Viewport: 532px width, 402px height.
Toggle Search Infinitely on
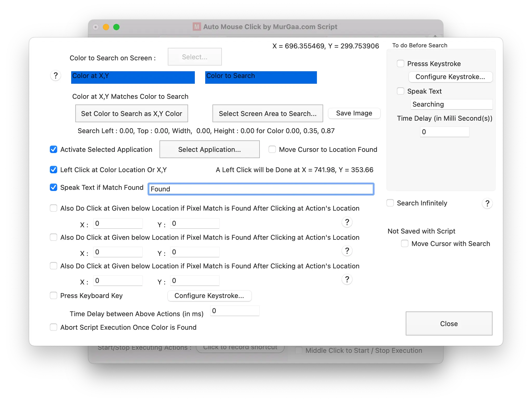(390, 203)
